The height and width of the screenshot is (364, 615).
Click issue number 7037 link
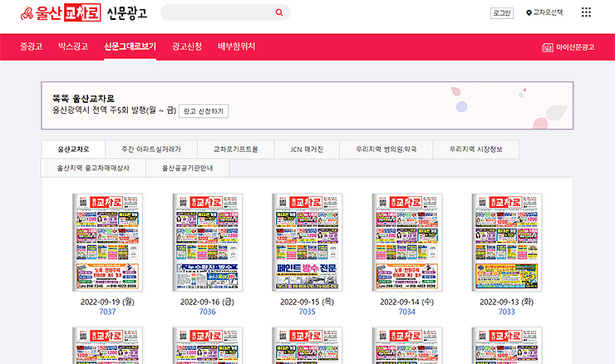(107, 312)
